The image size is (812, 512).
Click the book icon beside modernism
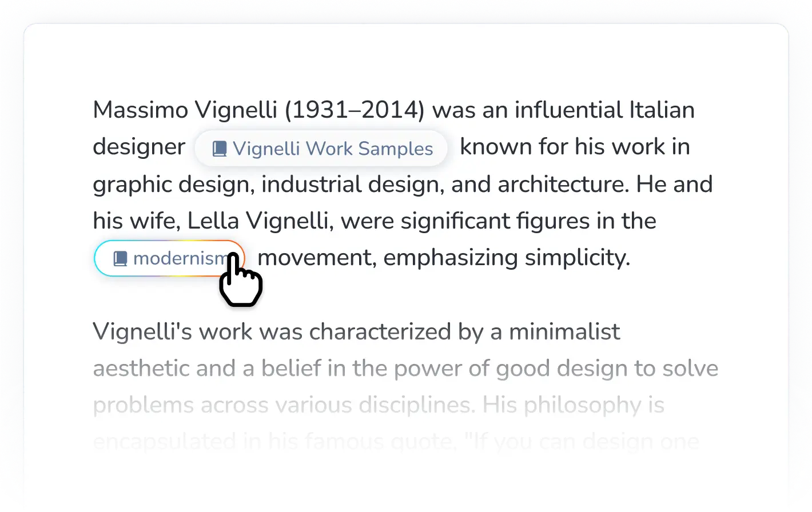click(x=120, y=259)
